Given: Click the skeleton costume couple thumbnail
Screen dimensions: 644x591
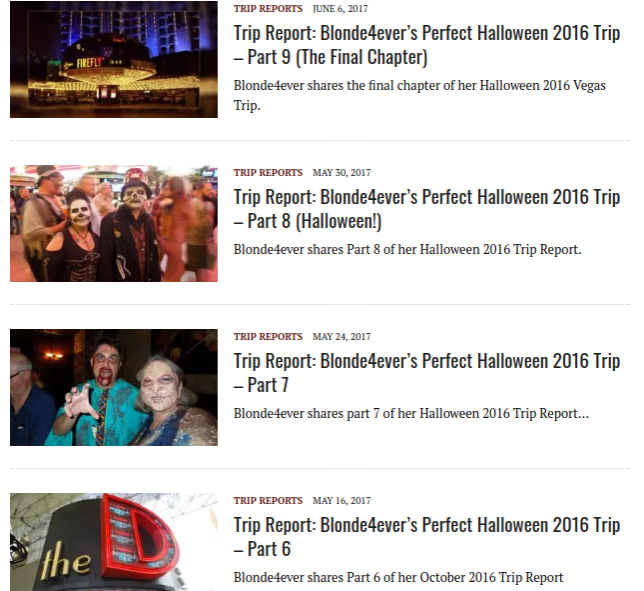Looking at the screenshot, I should (114, 223).
